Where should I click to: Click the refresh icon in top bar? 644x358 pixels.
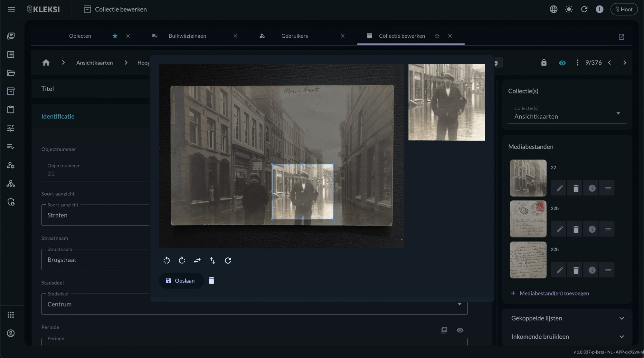(584, 9)
